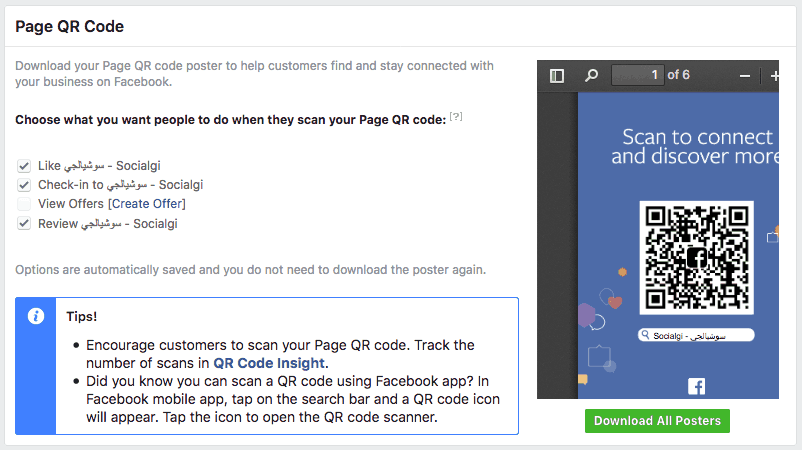Click the Download All Posters button
This screenshot has height=450, width=802.
(657, 421)
